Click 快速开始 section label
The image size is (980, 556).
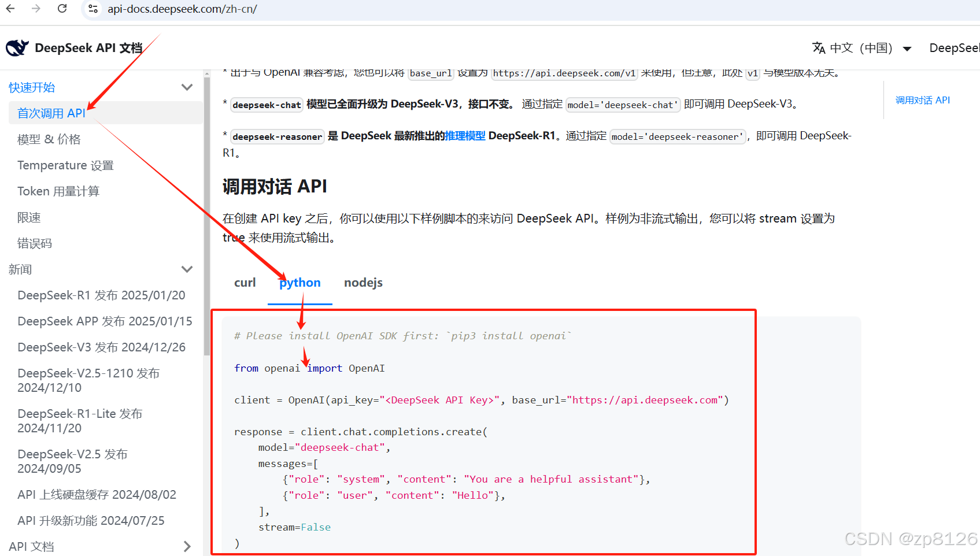[x=32, y=87]
